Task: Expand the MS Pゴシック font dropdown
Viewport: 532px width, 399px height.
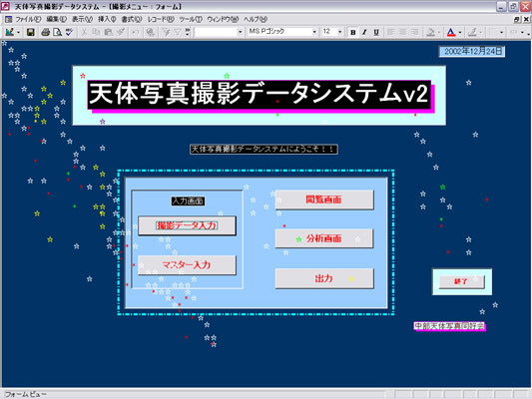Action: pos(314,32)
